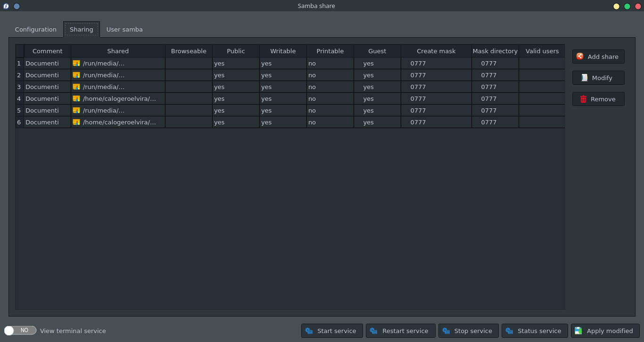Click the Public column header
644x342 pixels.
click(x=236, y=51)
